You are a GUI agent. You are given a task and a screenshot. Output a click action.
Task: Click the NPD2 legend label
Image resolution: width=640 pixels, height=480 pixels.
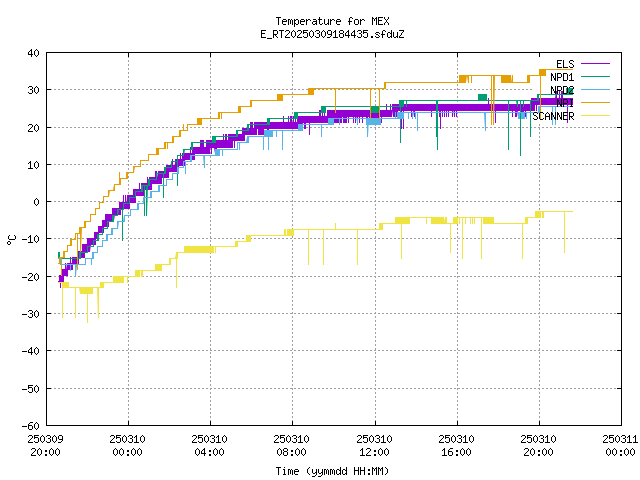tap(562, 90)
